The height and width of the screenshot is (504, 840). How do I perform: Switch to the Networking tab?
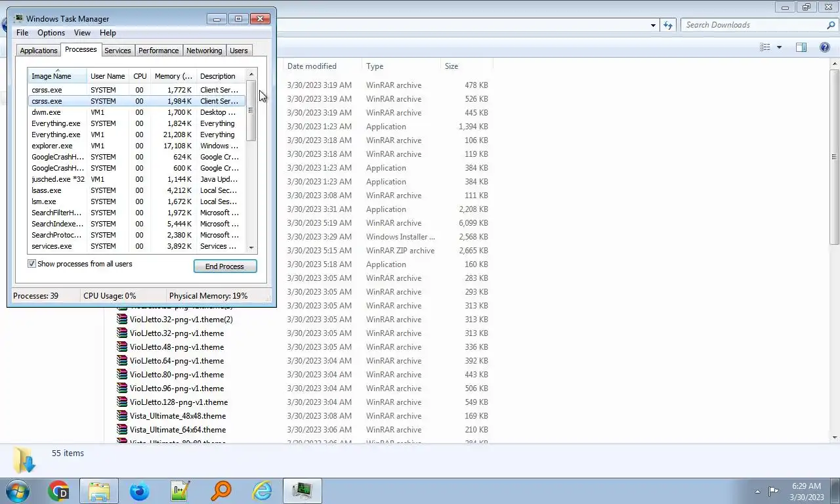click(204, 51)
